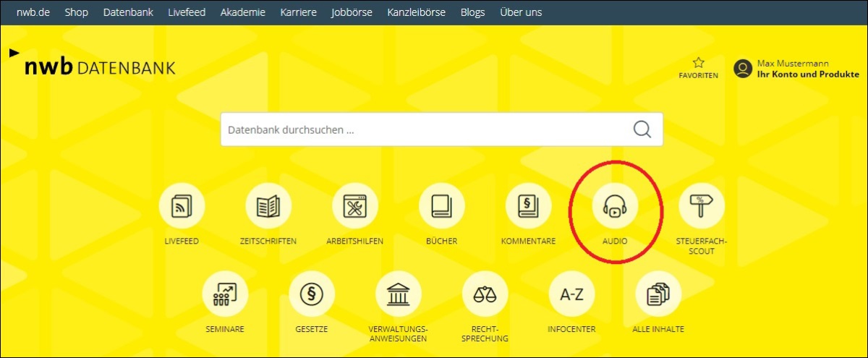Click the SEMINARE label text
The width and height of the screenshot is (868, 358).
coord(225,329)
